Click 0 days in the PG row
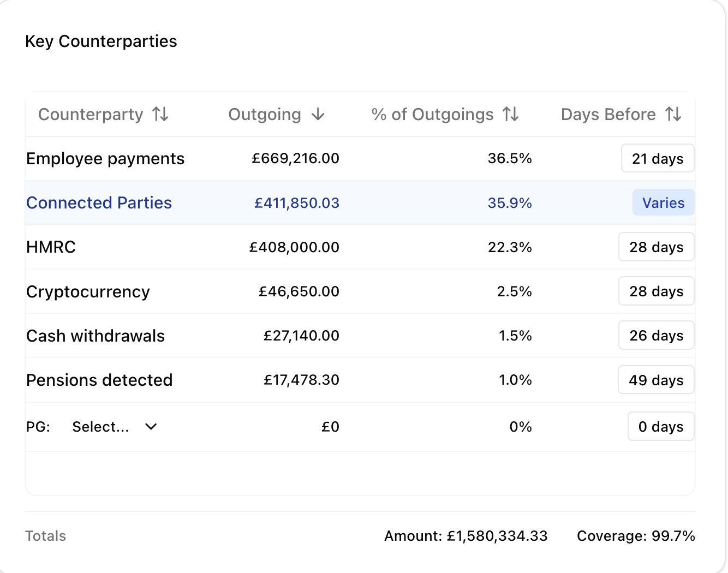 click(660, 426)
